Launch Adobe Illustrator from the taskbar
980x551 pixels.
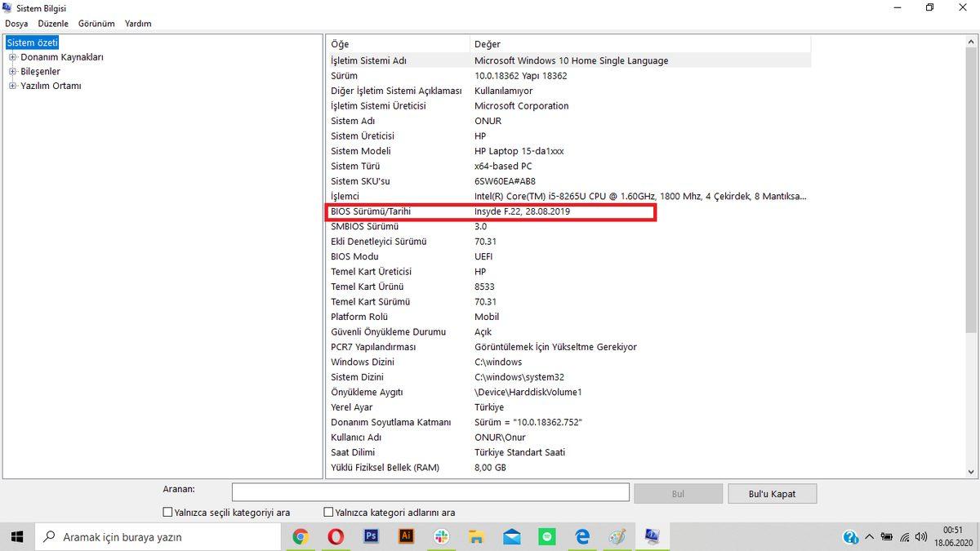(406, 536)
